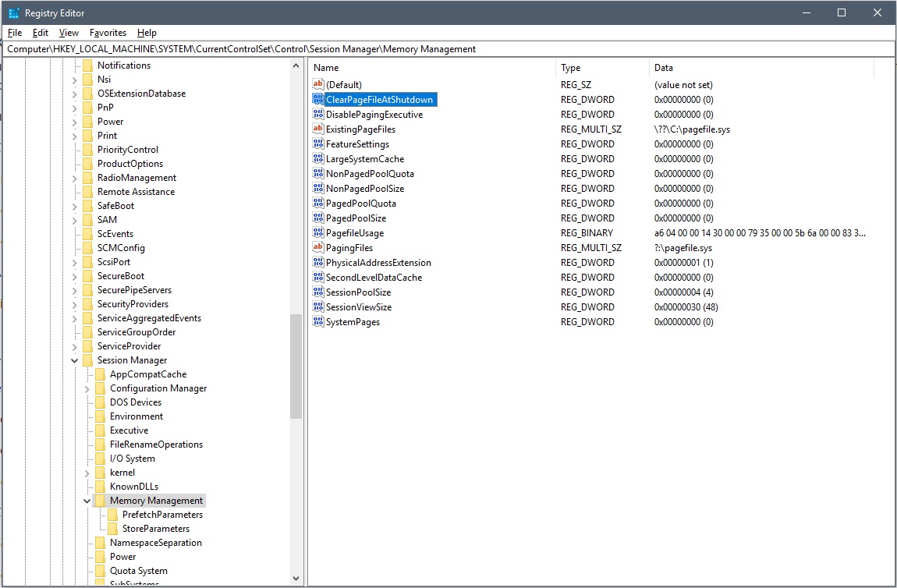Click the DWORD icon next to SystemPages
Screen dimensions: 897x588
click(318, 322)
